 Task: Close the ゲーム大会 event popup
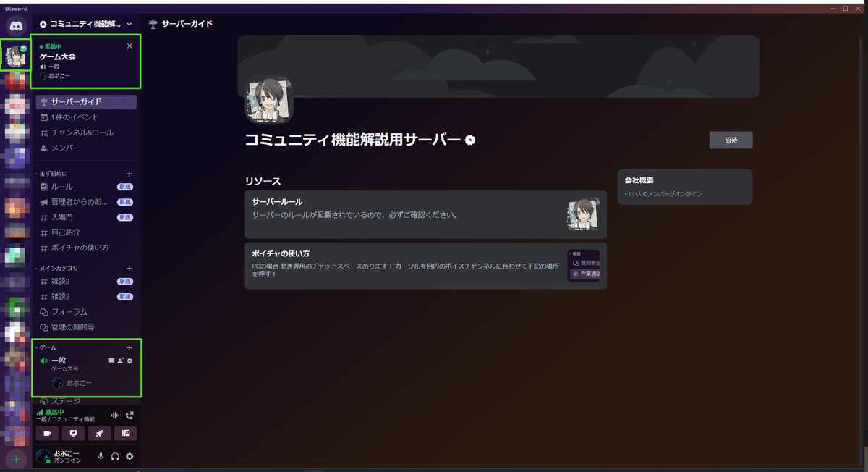coord(129,46)
